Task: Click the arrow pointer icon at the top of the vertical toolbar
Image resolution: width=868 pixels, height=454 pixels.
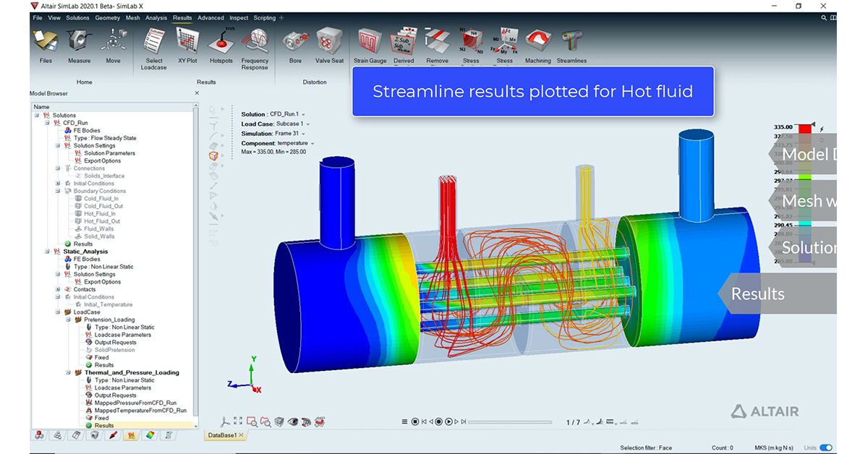Action: coord(213,109)
